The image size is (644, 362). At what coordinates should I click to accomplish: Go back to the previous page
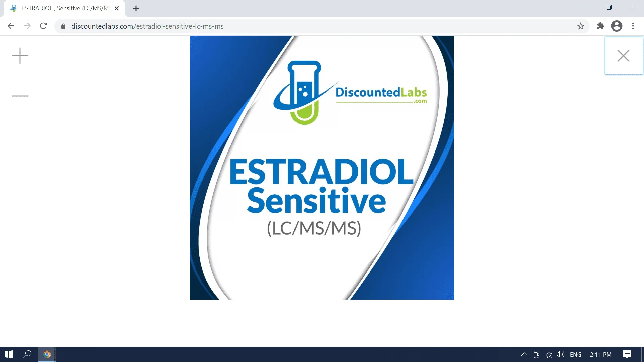coord(11,26)
